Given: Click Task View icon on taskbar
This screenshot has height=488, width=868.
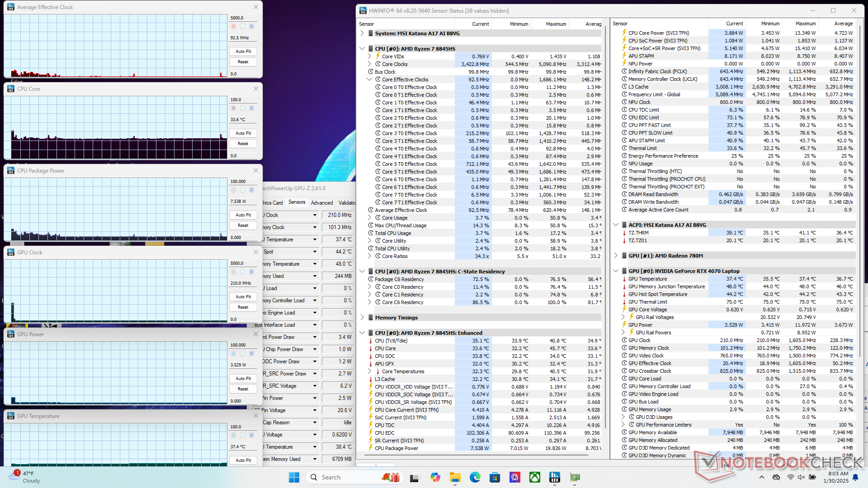Looking at the screenshot, I should coord(414,477).
